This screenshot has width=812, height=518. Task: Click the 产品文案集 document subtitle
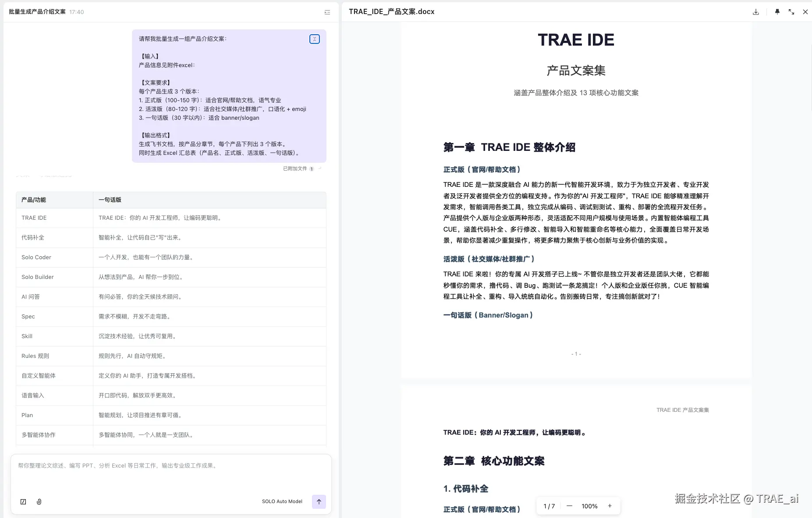tap(576, 71)
